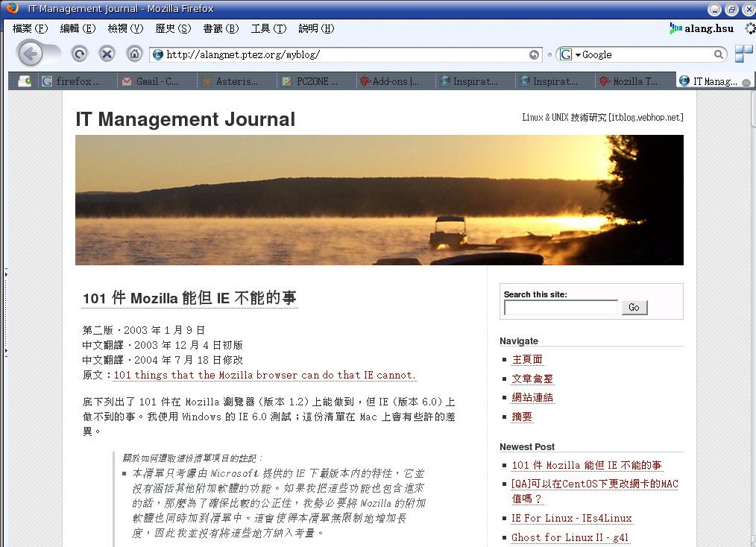Screen dimensions: 756x547
Task: Click the go arrow in the URL bar
Action: click(x=534, y=54)
